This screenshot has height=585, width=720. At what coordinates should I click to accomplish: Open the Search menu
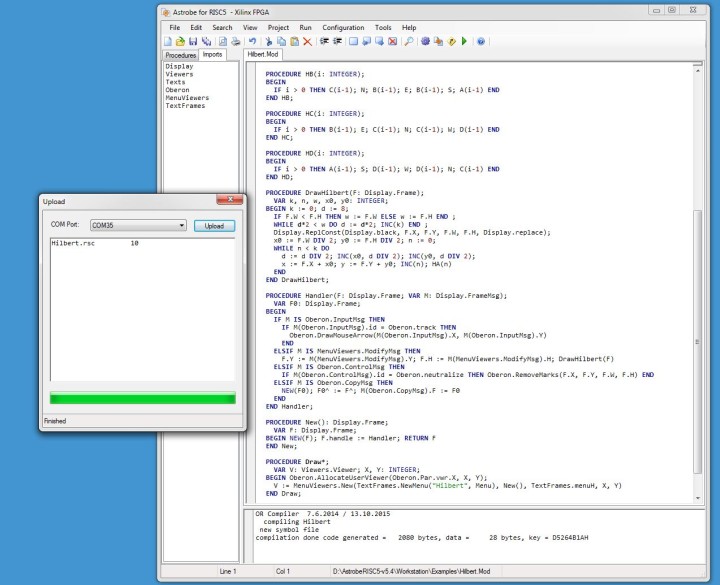click(222, 28)
